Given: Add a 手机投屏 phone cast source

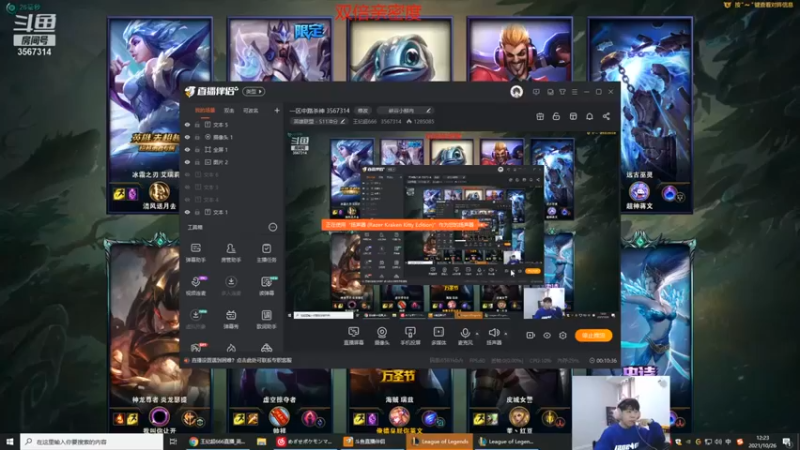Looking at the screenshot, I should tap(410, 336).
